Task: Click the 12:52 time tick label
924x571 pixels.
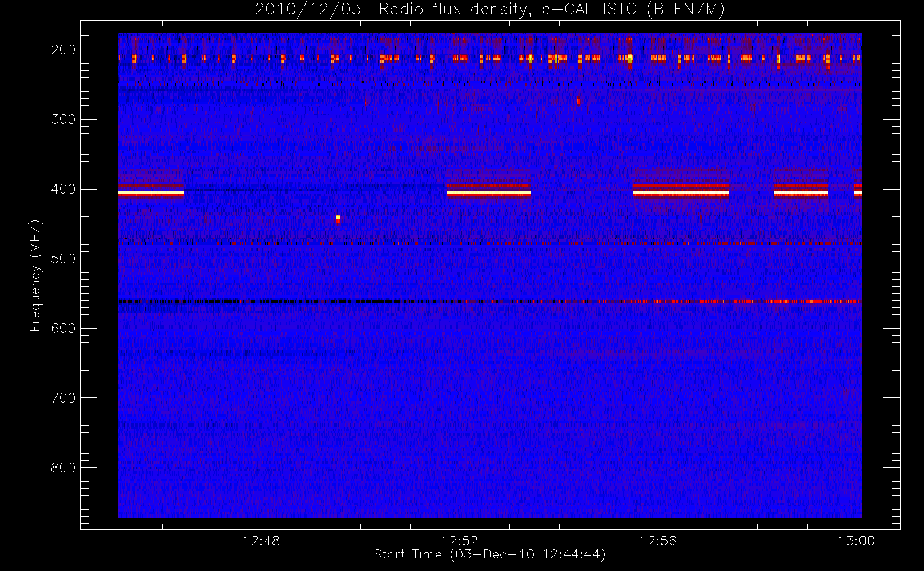Action: pyautogui.click(x=460, y=541)
